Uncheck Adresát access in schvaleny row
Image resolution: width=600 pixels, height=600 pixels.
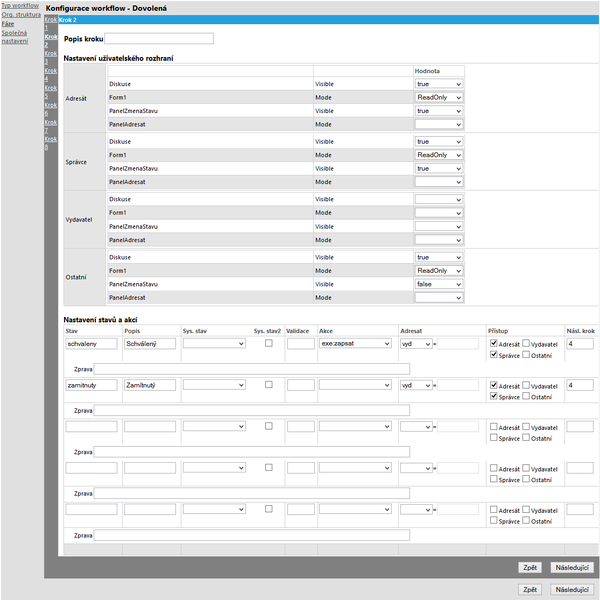(494, 343)
